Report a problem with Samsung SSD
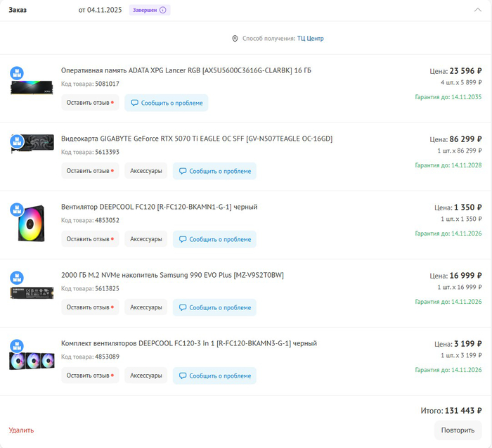This screenshot has height=448, width=492. click(x=214, y=307)
